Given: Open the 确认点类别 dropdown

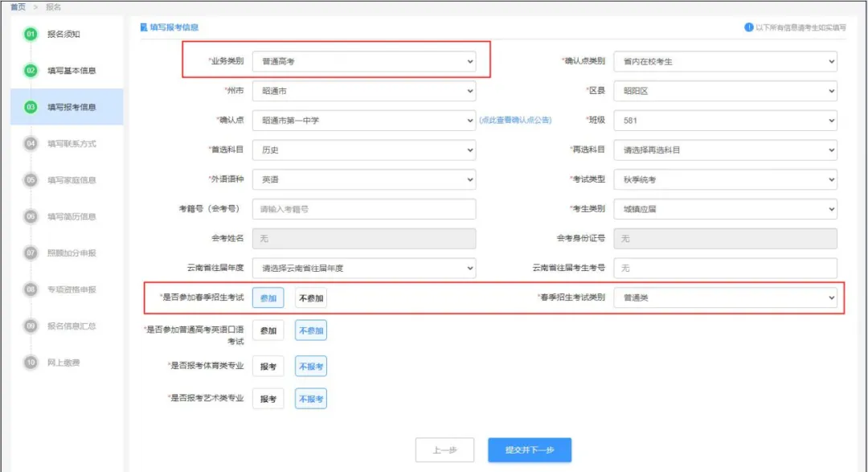Looking at the screenshot, I should coord(725,61).
